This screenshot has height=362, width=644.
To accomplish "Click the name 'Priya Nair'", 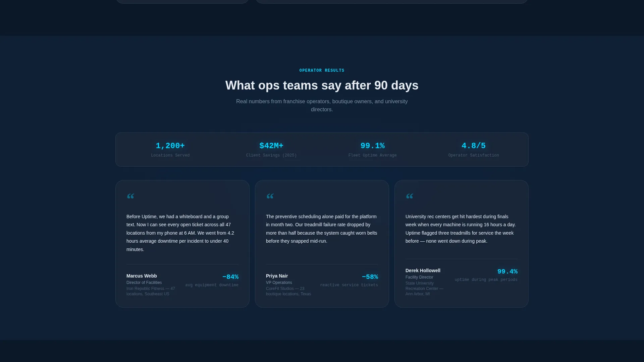I will (x=277, y=276).
